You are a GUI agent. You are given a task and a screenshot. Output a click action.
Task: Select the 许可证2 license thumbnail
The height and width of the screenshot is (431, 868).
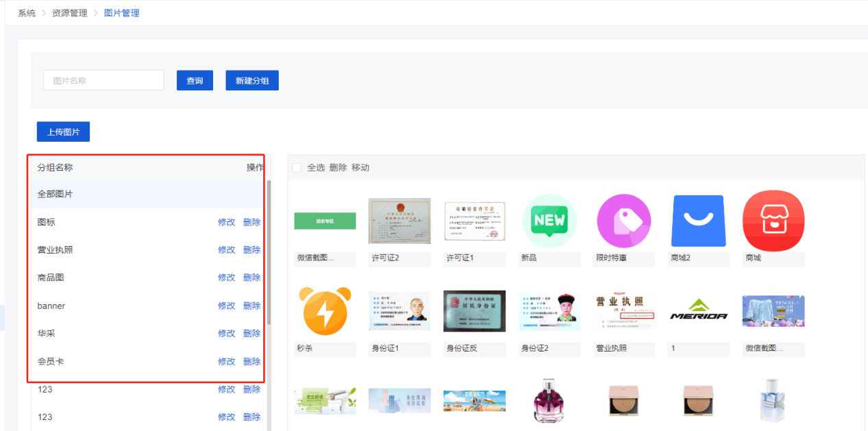[x=400, y=221]
